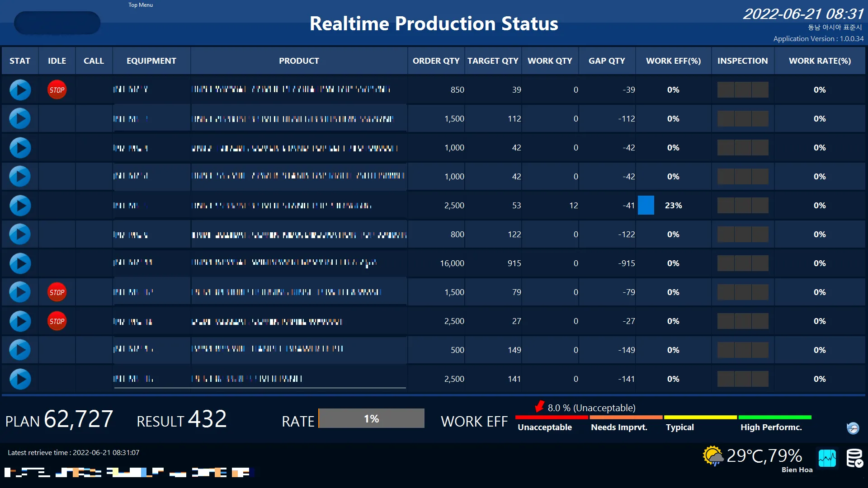
Task: Click the inspection indicator in first row
Action: point(742,90)
